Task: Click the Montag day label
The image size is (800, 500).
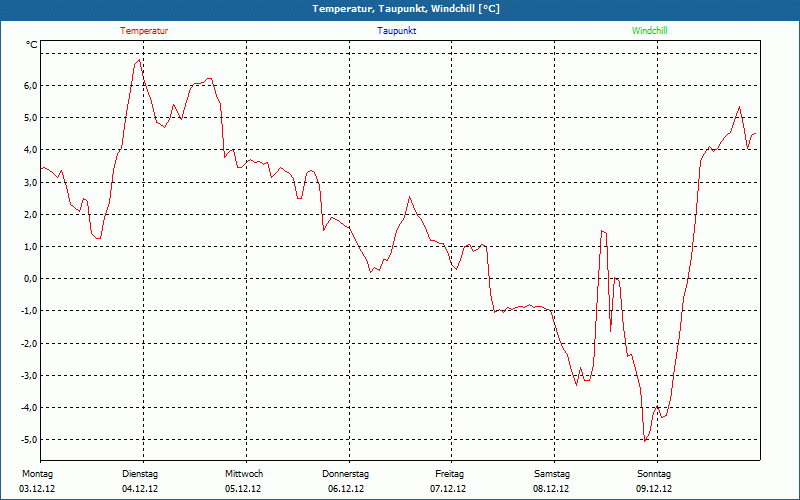Action: [37, 474]
